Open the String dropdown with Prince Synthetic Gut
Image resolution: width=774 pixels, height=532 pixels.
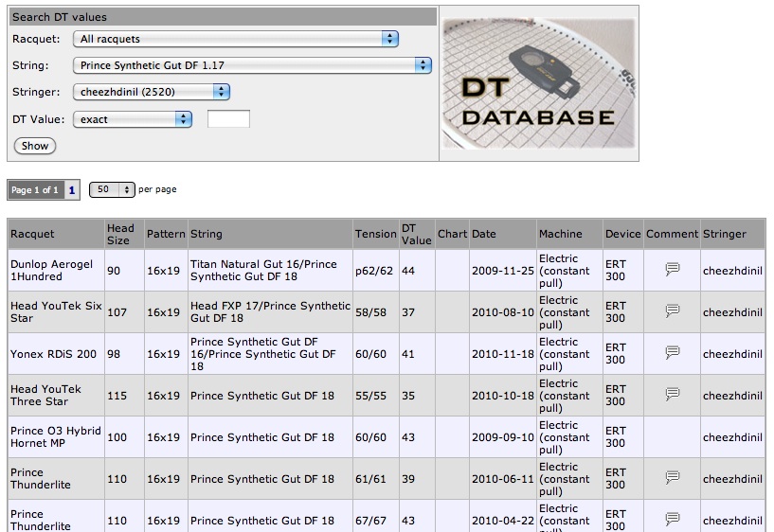point(252,65)
